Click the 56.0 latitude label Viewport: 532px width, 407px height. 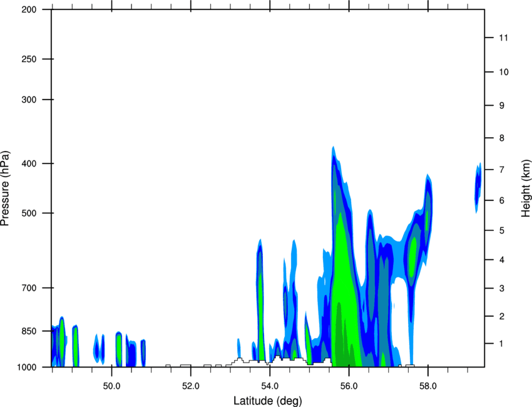(x=349, y=386)
